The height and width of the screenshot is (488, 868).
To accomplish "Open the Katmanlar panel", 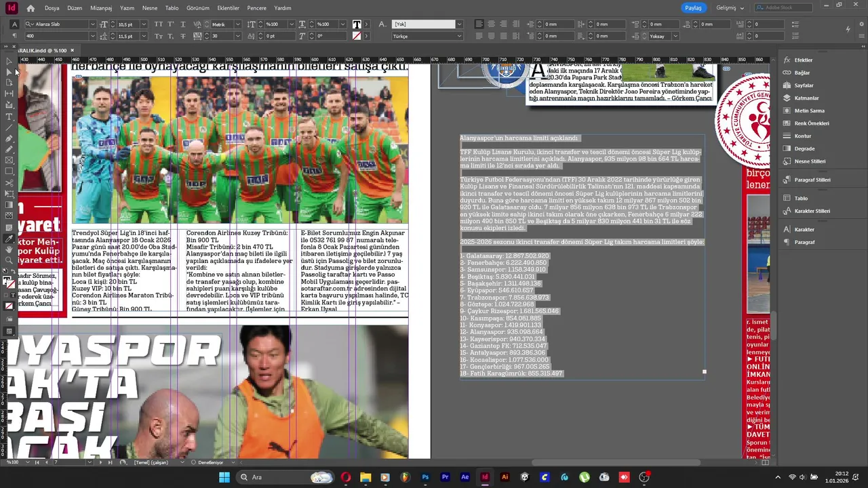I will click(x=806, y=98).
